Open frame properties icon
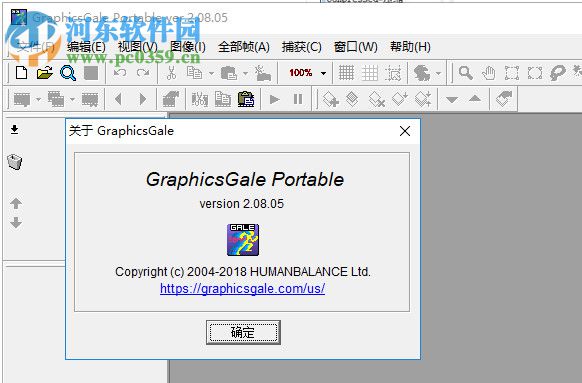Screen dimensions: 582x383 click(171, 99)
